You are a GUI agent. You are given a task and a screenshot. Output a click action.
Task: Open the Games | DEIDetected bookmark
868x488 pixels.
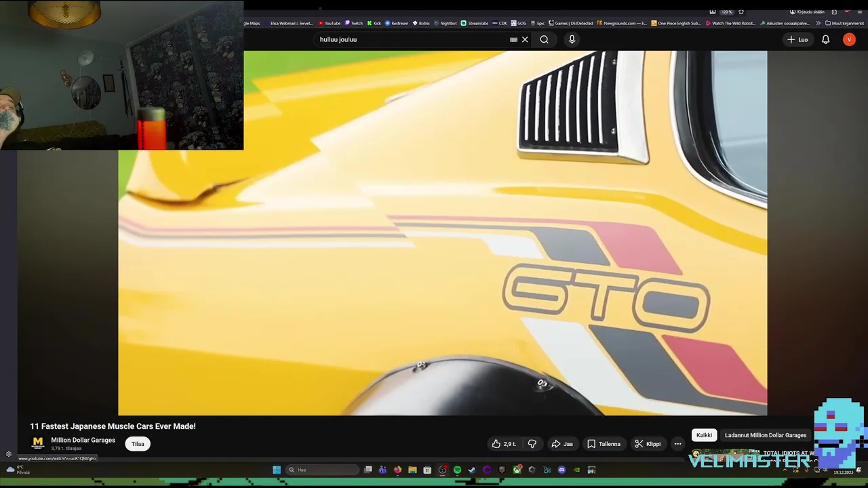(570, 23)
